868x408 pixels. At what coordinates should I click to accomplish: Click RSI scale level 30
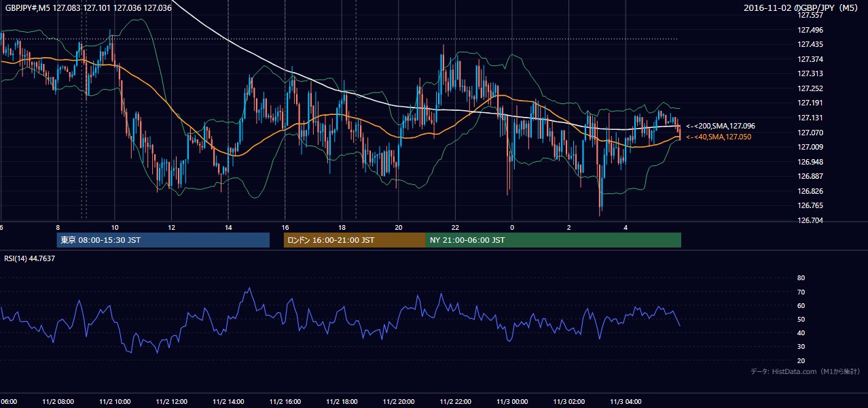(801, 347)
